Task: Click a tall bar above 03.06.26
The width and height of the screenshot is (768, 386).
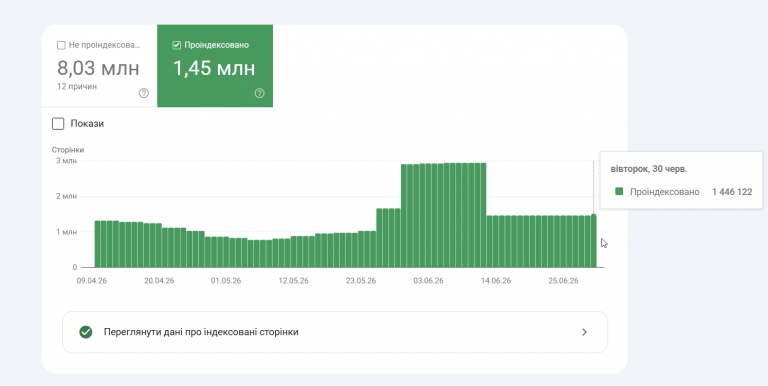Action: tap(429, 216)
